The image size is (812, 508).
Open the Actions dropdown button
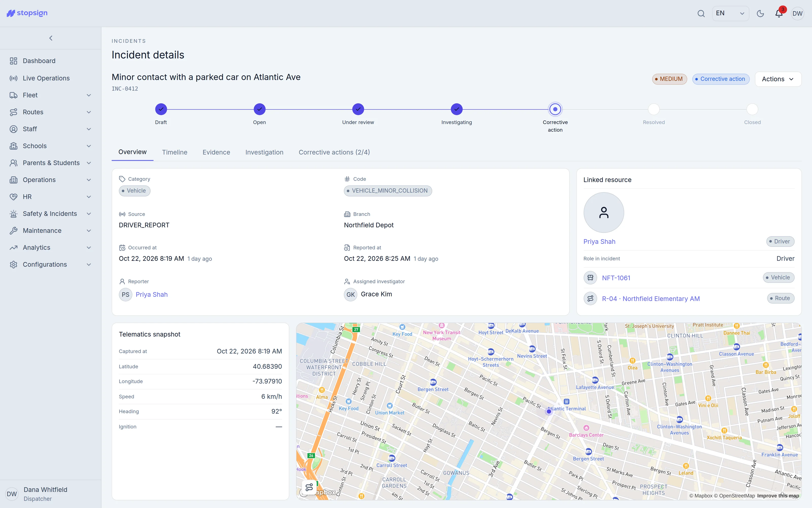pyautogui.click(x=778, y=79)
